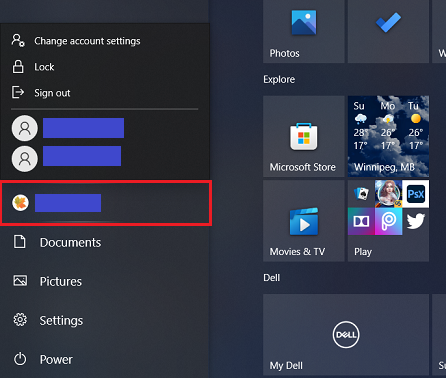The height and width of the screenshot is (378, 446).
Task: Launch the Photos tile
Action: [304, 31]
